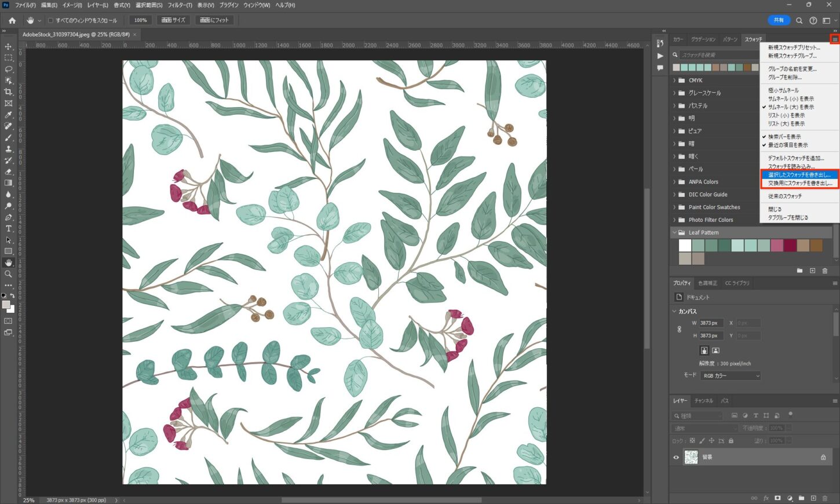Expand the パステル swatch group
This screenshot has width=840, height=504.
(x=674, y=106)
